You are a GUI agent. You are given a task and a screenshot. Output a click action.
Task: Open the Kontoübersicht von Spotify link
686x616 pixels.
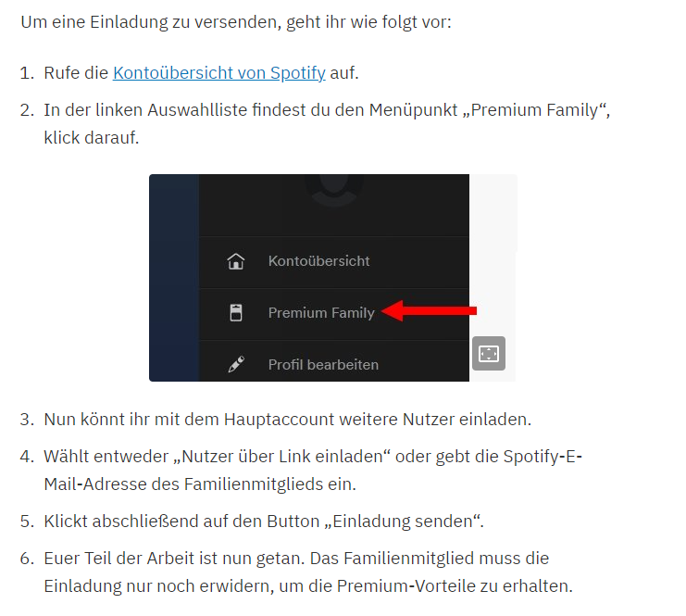pos(219,72)
